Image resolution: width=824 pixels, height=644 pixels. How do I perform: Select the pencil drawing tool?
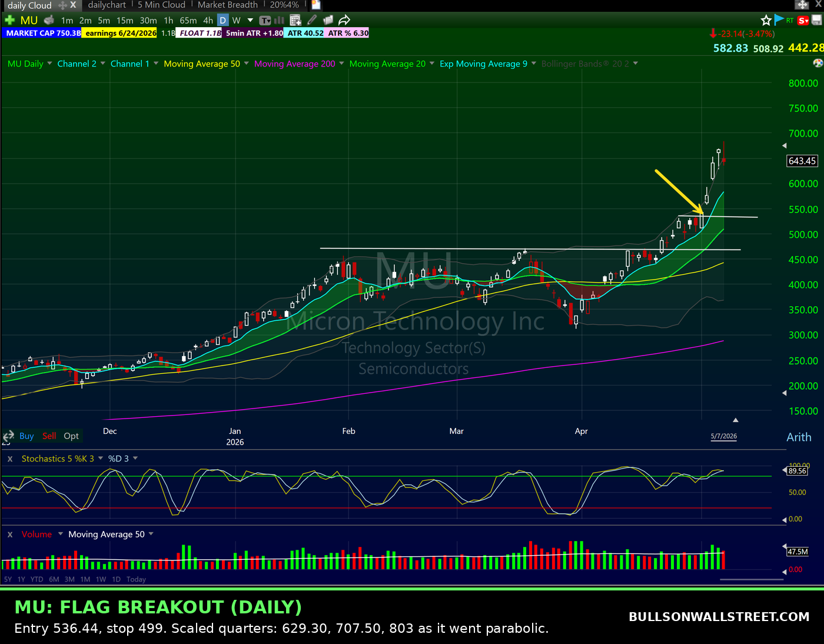[x=312, y=20]
